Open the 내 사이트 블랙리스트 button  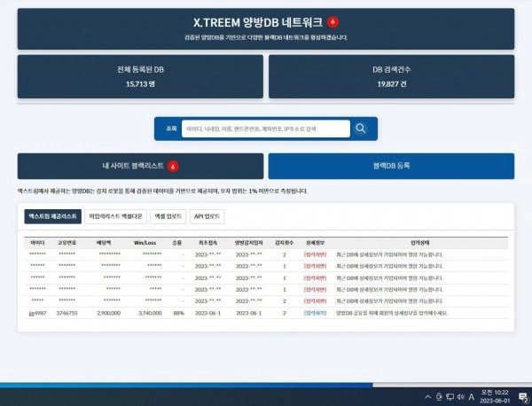140,166
